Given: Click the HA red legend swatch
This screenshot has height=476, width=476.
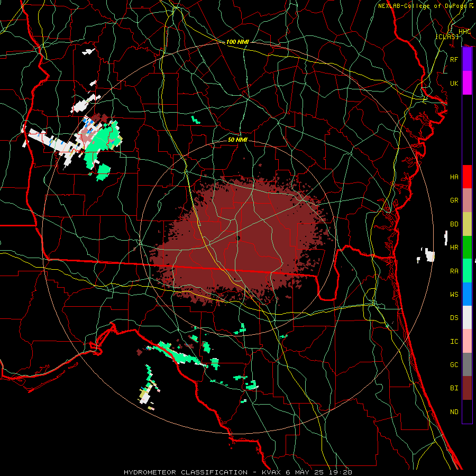Looking at the screenshot, I should (x=467, y=177).
